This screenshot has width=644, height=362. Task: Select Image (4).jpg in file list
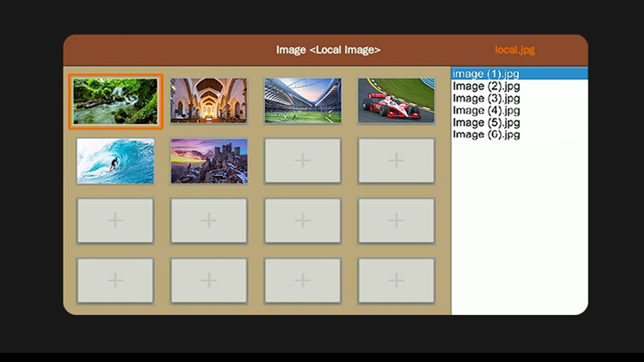(519, 110)
